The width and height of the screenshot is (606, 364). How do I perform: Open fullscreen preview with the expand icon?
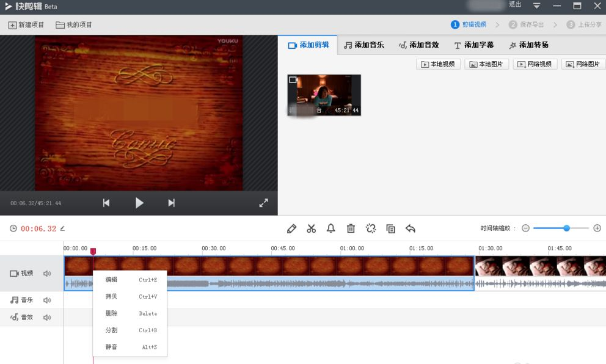point(264,202)
